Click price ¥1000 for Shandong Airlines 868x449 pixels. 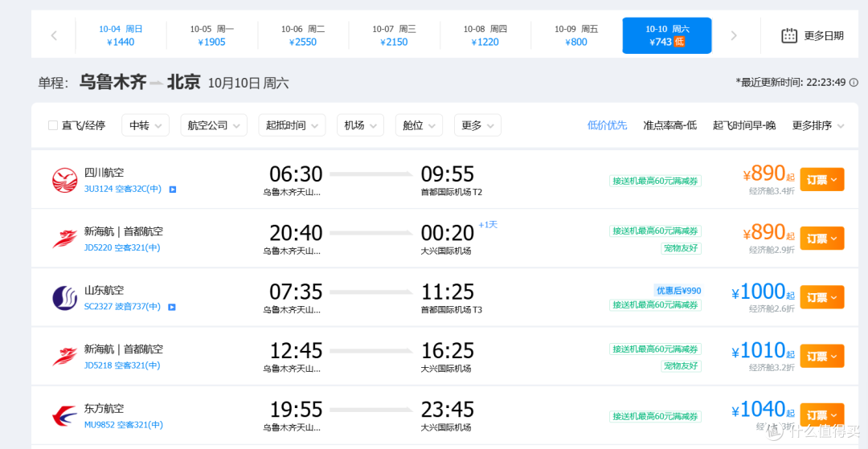pyautogui.click(x=764, y=292)
